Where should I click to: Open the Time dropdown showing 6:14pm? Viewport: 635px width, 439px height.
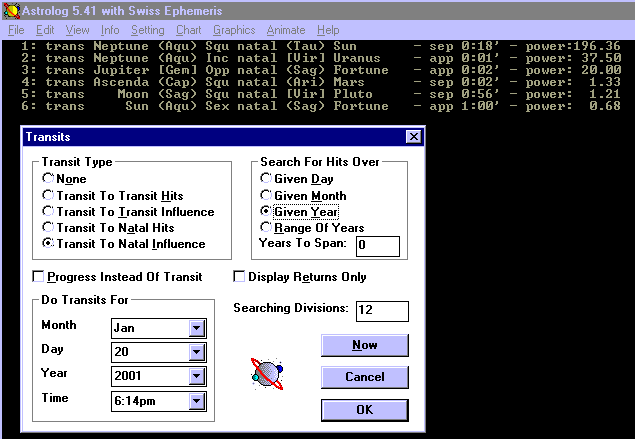[196, 402]
